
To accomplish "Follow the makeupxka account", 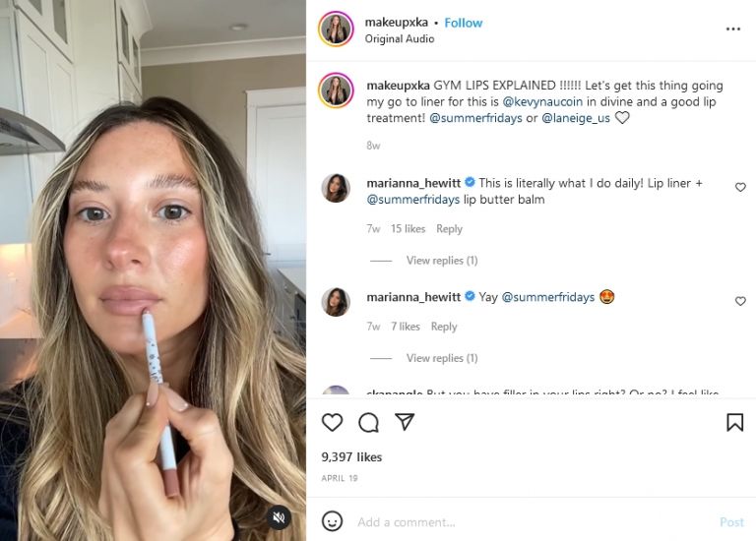I will (x=463, y=23).
